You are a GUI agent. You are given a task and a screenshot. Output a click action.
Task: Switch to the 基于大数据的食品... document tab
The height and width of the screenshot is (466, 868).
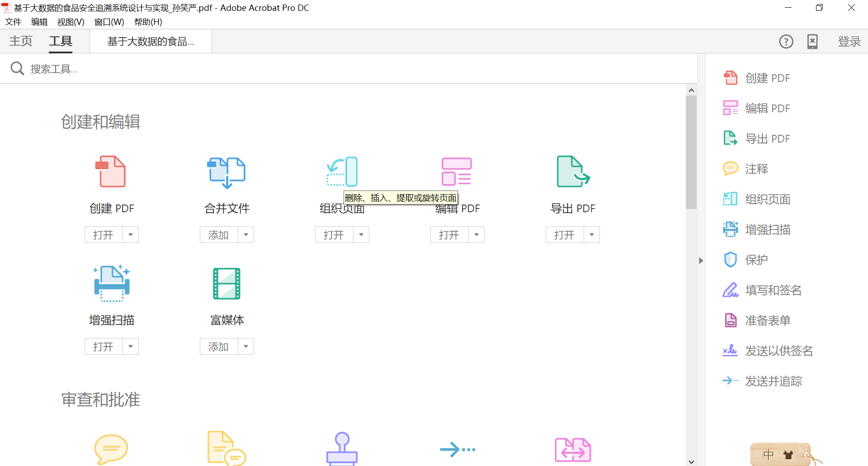[151, 42]
